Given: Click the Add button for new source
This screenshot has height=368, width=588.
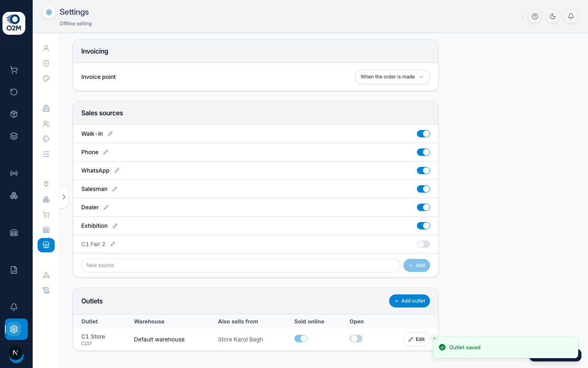Looking at the screenshot, I should [416, 265].
